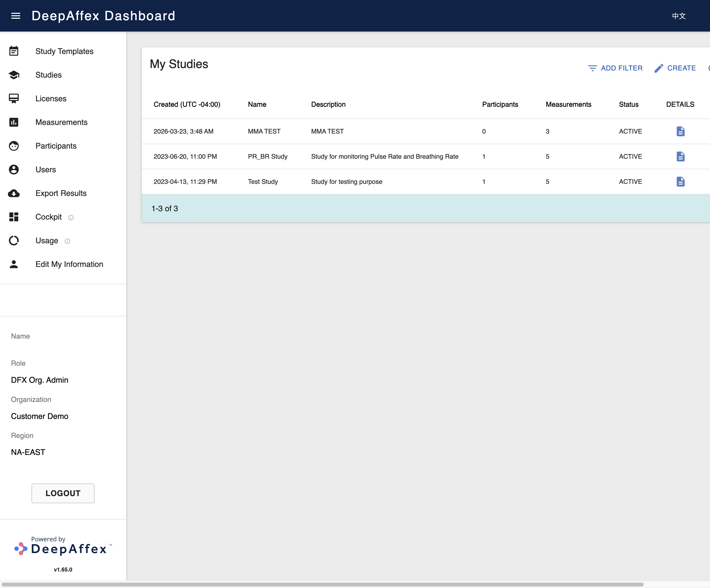Viewport: 710px width, 588px height.
Task: Click the info icon beside Cockpit
Action: [x=71, y=217]
